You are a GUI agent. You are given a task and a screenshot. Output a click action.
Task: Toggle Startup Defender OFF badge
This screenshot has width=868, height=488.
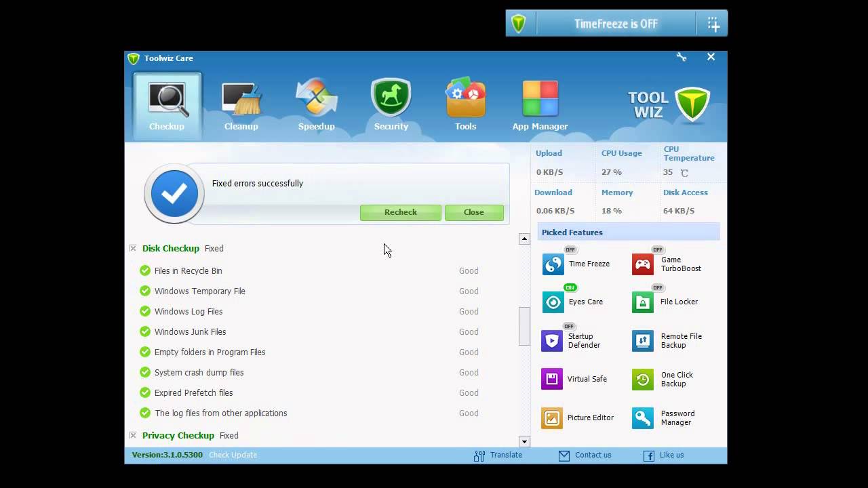tap(568, 326)
